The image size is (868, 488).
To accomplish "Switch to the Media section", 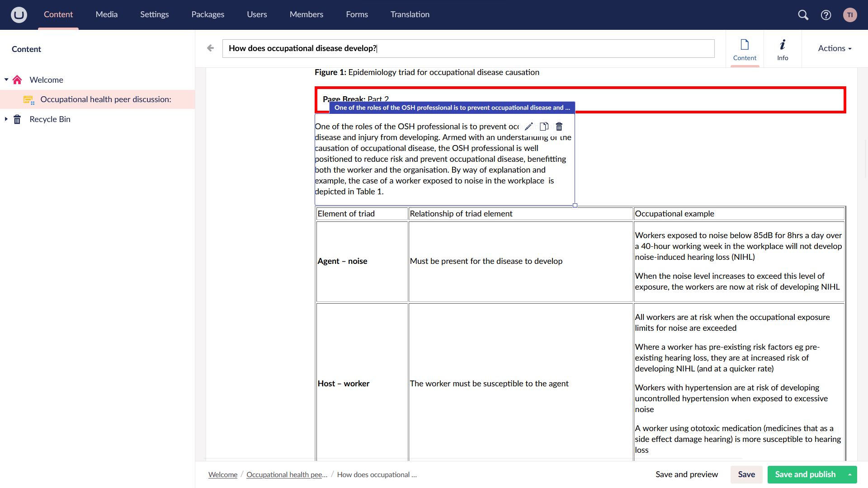I will tap(106, 14).
